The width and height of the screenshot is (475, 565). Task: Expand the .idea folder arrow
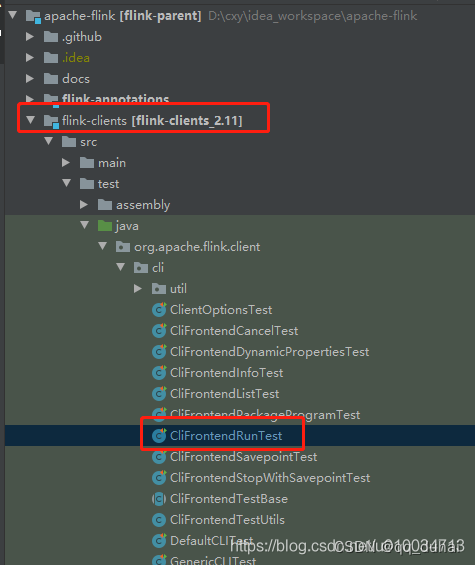pos(30,57)
